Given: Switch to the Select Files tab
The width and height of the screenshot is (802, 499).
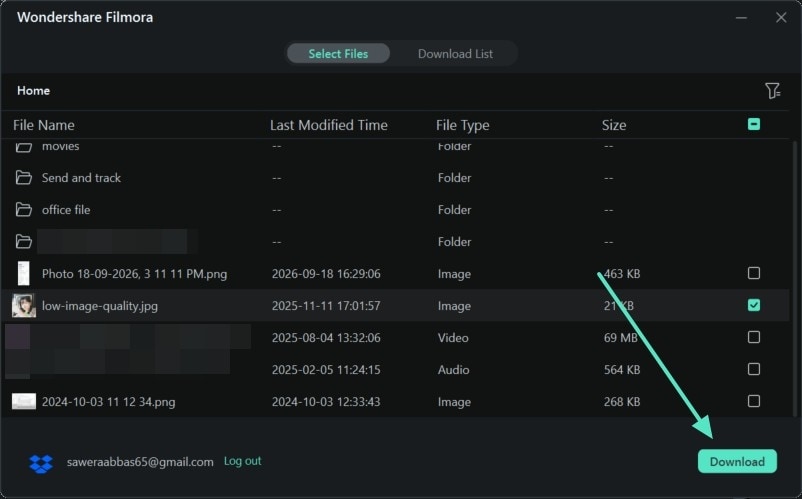Looking at the screenshot, I should [338, 54].
